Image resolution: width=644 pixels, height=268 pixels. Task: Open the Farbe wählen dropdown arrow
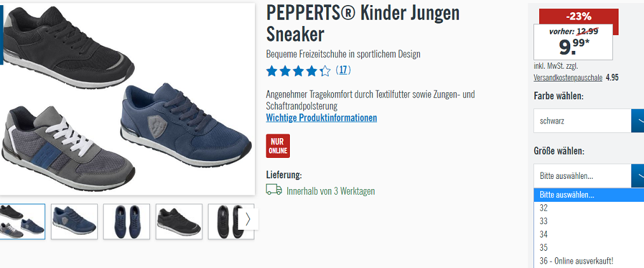tap(638, 121)
